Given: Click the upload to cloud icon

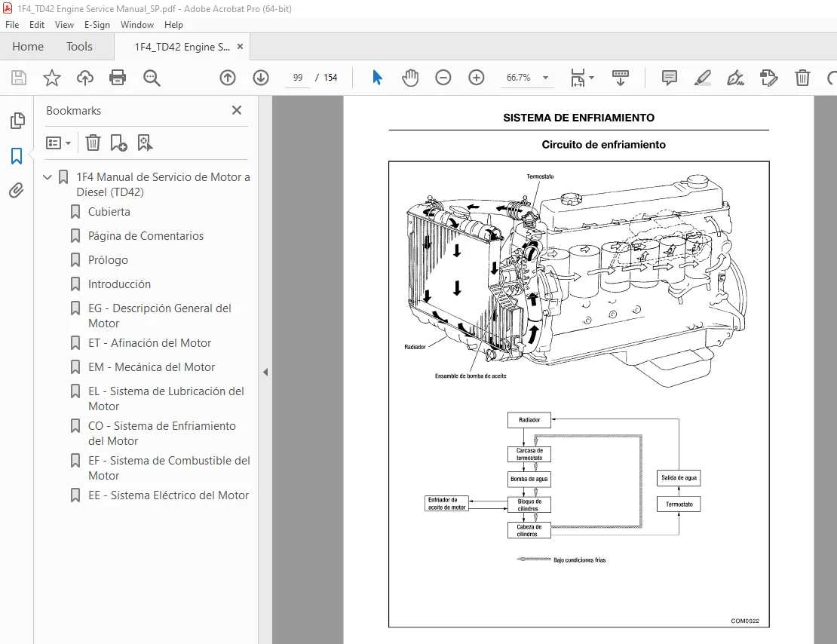Looking at the screenshot, I should (85, 78).
